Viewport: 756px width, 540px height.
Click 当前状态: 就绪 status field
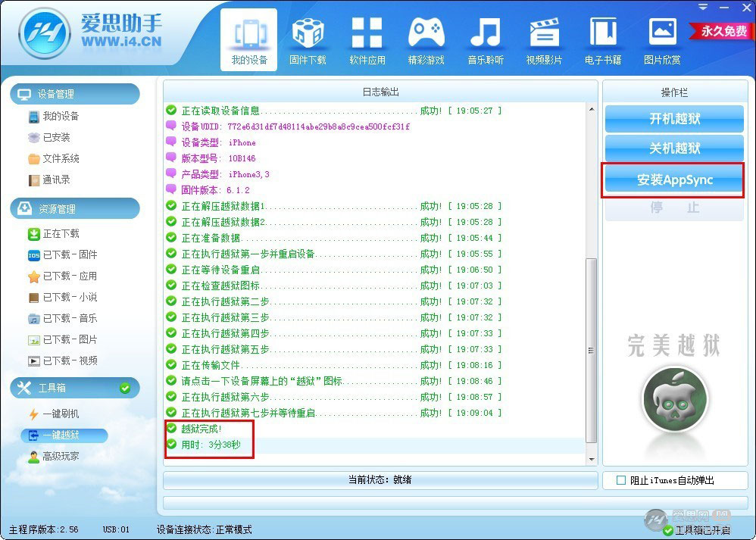pyautogui.click(x=380, y=479)
